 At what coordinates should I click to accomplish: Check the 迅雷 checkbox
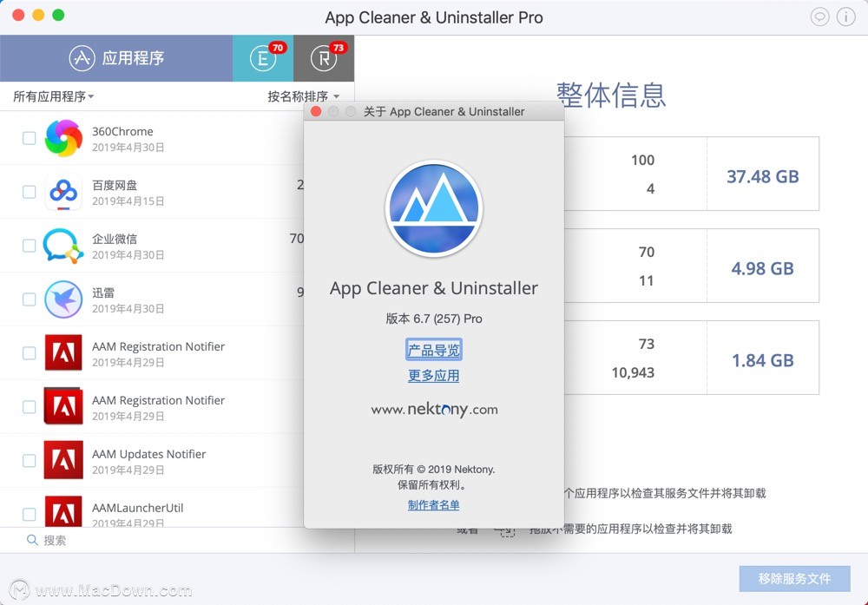(x=29, y=299)
